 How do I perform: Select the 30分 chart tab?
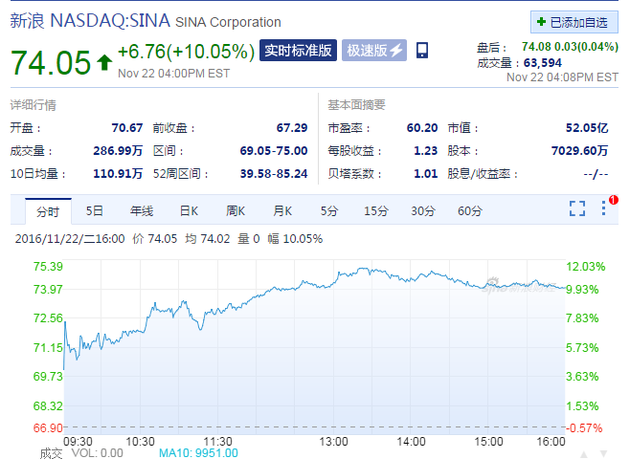point(423,211)
